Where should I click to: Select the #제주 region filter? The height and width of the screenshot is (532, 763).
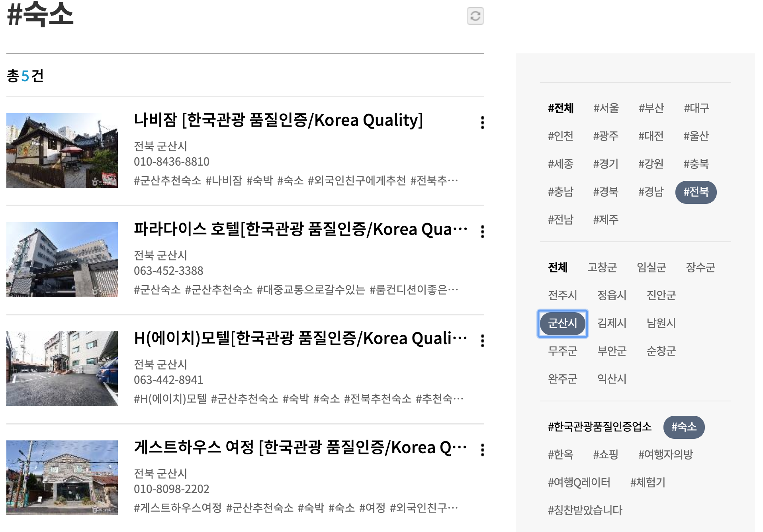(606, 219)
